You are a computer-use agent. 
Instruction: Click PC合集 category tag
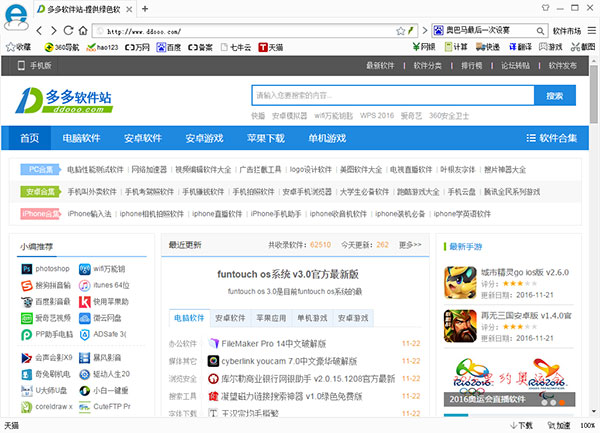(x=41, y=169)
